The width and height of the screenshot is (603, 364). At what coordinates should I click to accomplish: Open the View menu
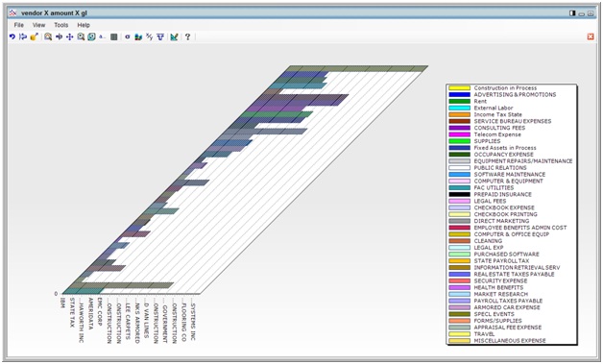[38, 25]
